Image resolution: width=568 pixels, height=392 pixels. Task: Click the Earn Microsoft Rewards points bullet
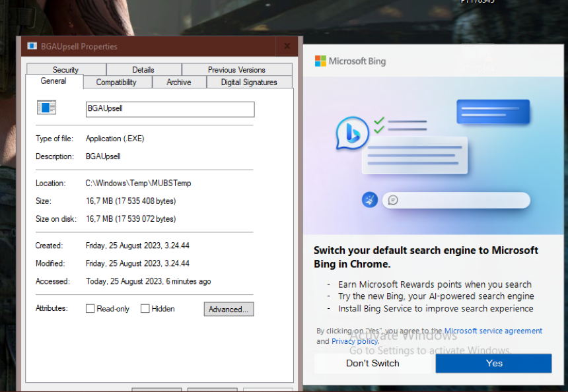click(x=435, y=284)
